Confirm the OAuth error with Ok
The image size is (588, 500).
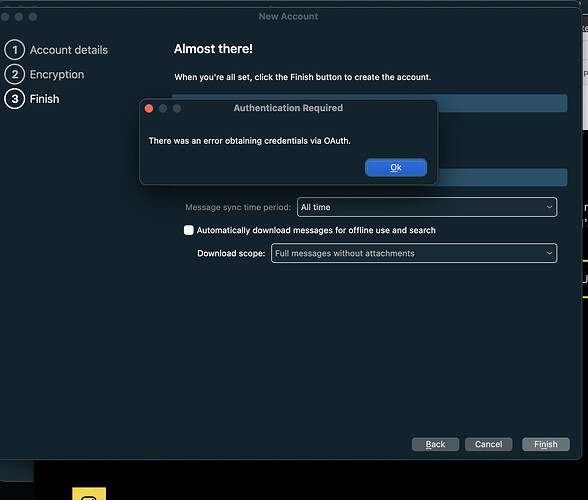pyautogui.click(x=396, y=167)
